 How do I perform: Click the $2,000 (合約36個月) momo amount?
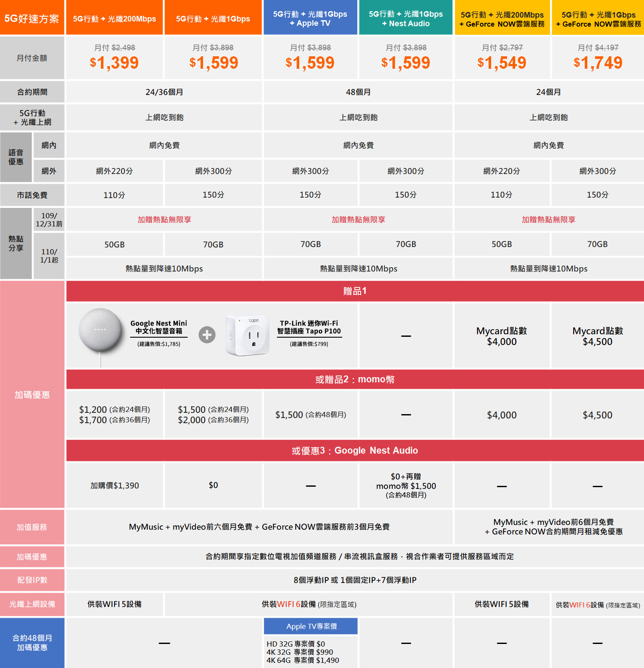(213, 420)
